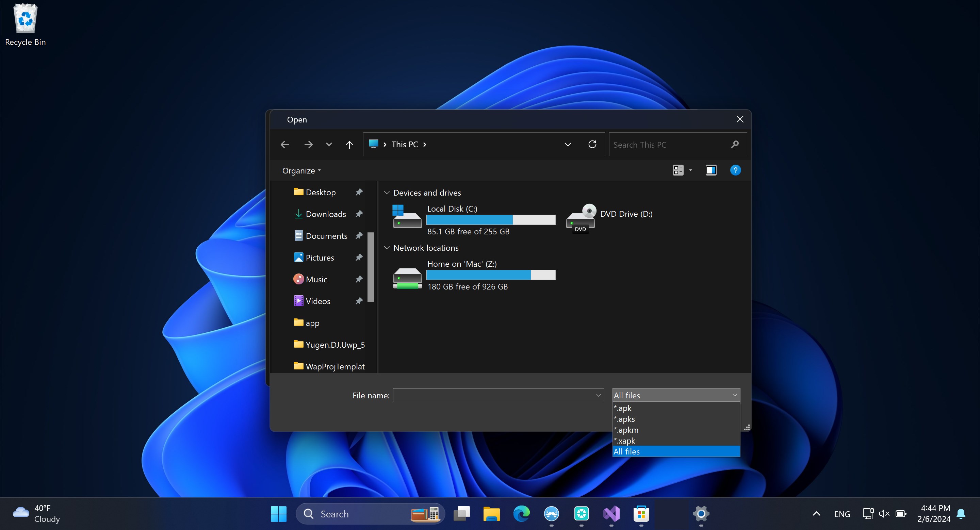Viewport: 980px width, 530px height.
Task: Navigate back using the back arrow
Action: pos(284,145)
